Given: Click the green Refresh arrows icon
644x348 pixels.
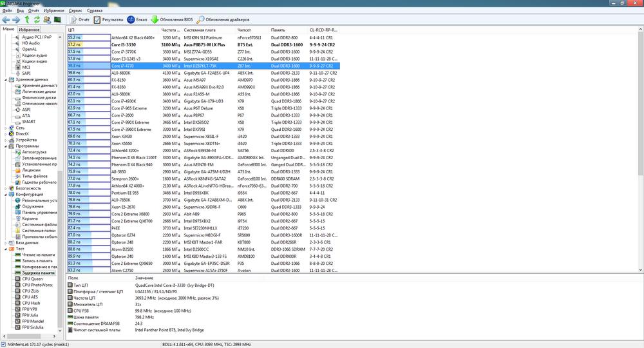Looking at the screenshot, I should (37, 20).
